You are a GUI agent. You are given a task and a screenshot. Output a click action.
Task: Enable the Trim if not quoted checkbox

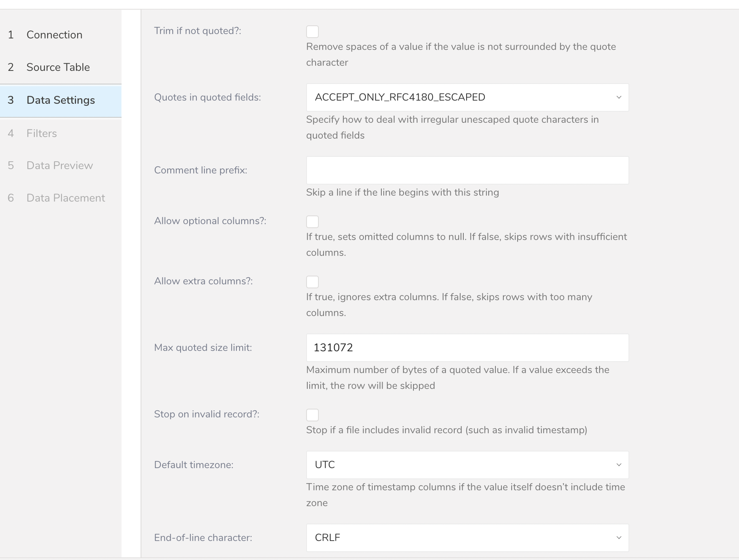312,32
